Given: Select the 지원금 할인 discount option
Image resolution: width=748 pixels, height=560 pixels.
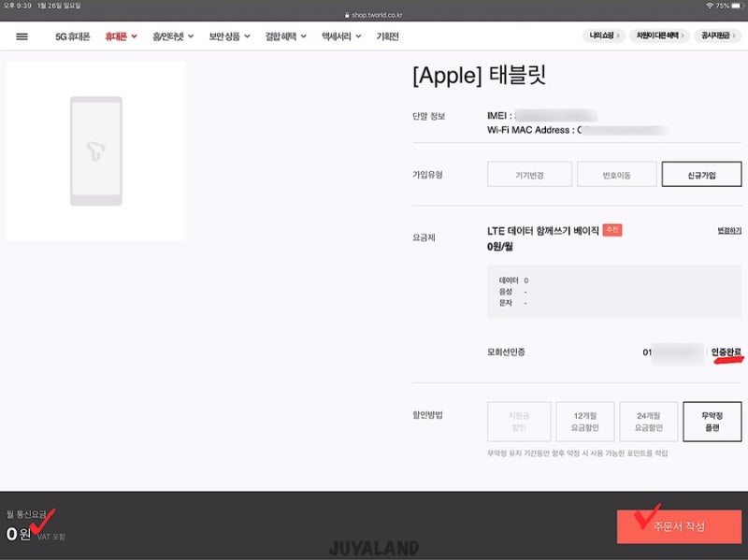Looking at the screenshot, I should (x=519, y=422).
